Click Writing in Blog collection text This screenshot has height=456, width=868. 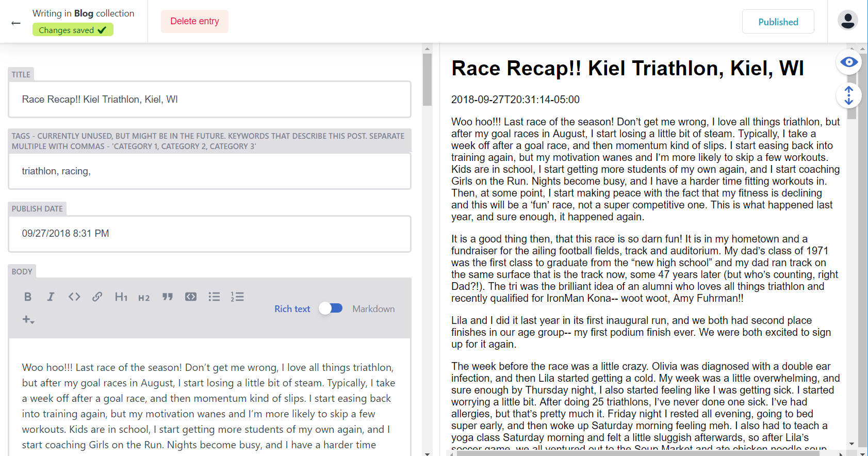pos(83,13)
